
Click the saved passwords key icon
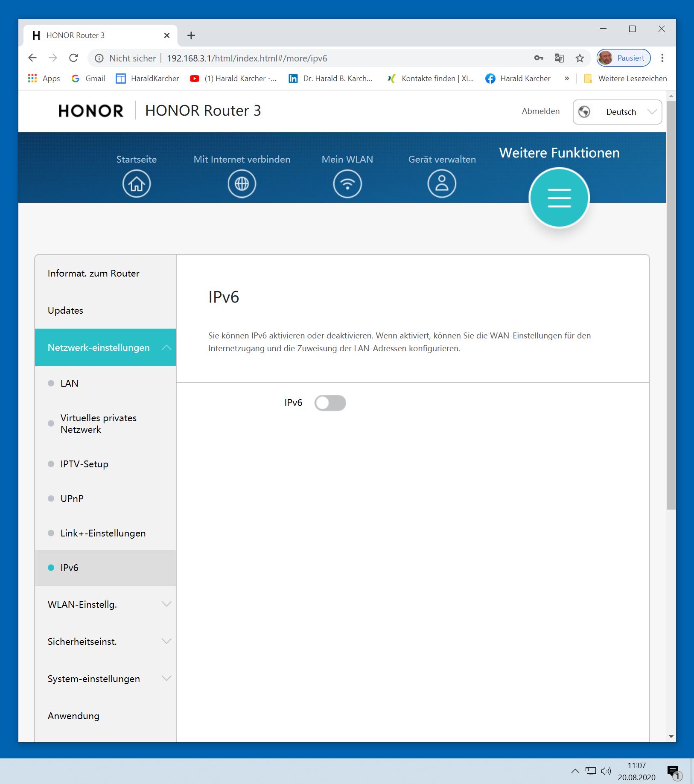point(539,58)
